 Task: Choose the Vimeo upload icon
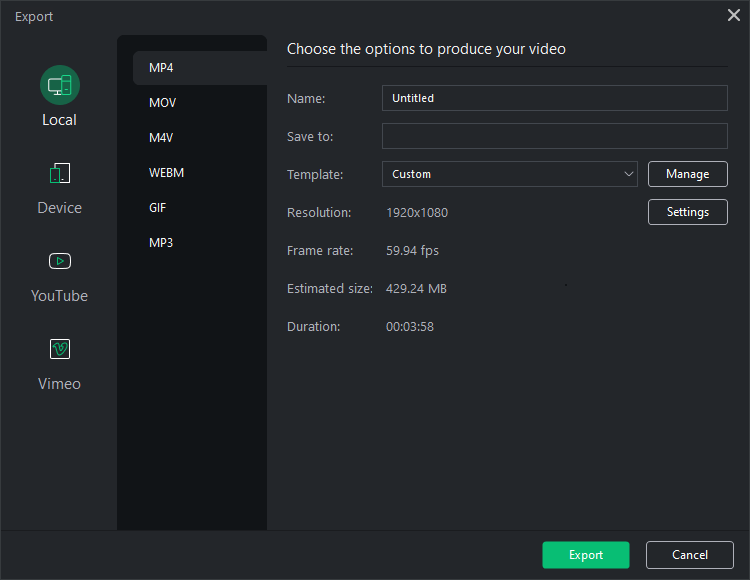[59, 349]
